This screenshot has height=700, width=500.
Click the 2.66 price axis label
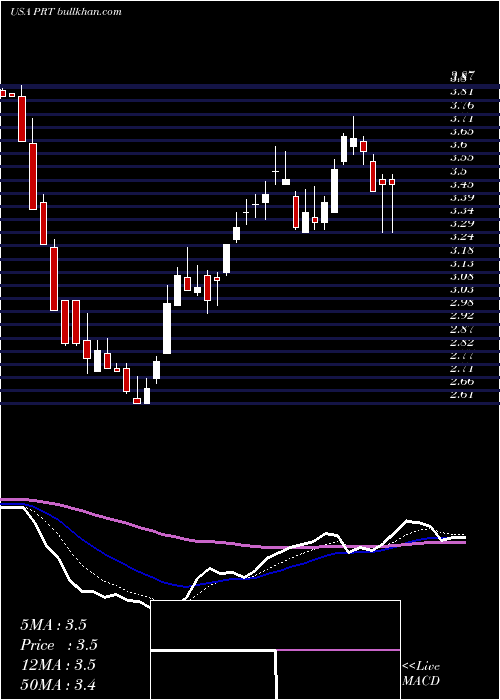462,382
